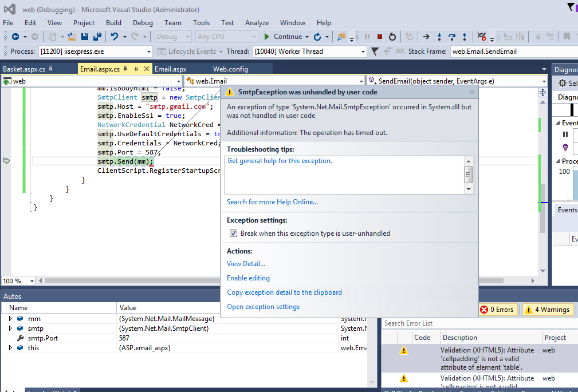Open the document tabs overflow dropdown
Screen dimensions: 578x392
coord(544,69)
